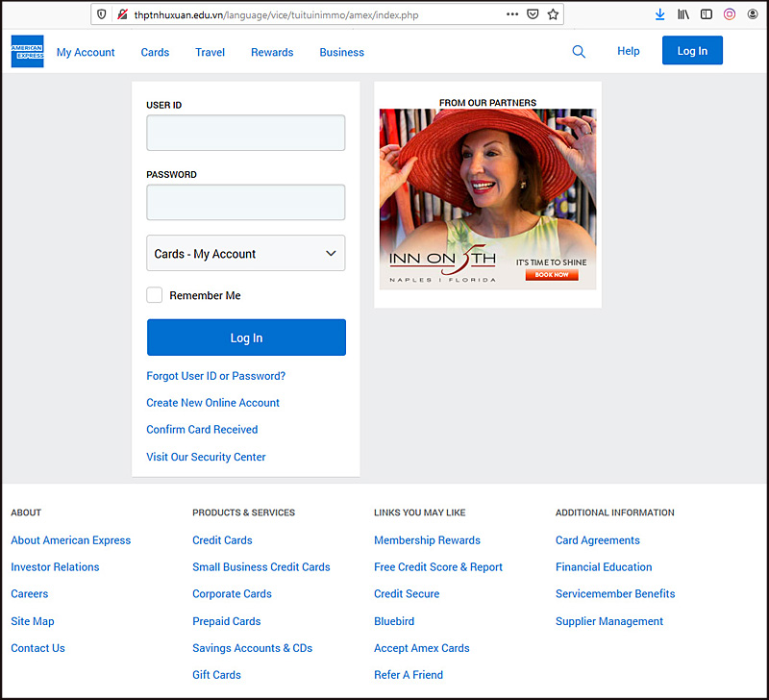
Task: Open the site search magnifier icon
Action: click(x=579, y=52)
